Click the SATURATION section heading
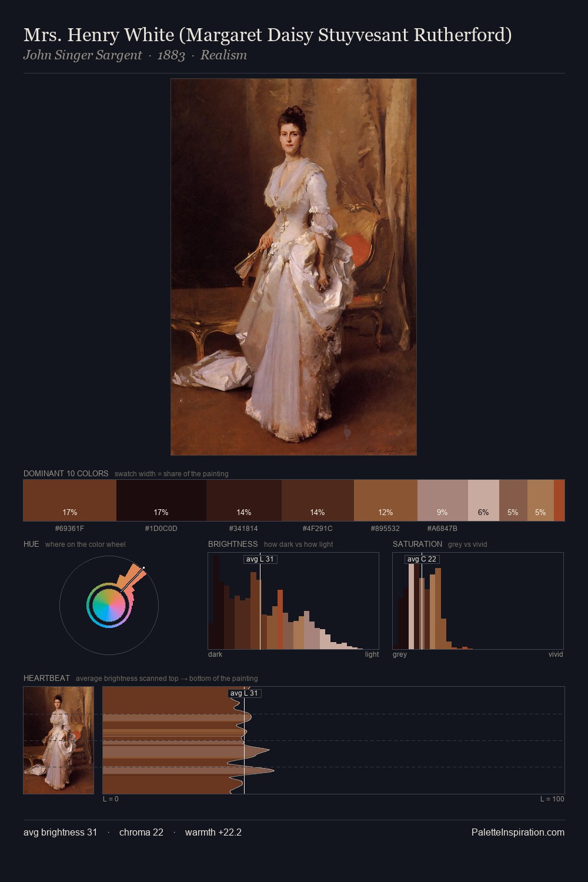 pos(417,544)
